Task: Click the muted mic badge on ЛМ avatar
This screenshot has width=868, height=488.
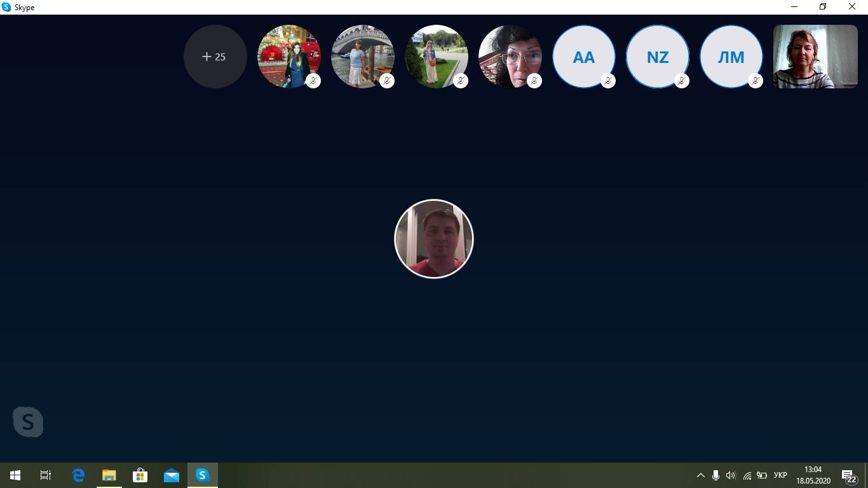Action: [x=756, y=81]
